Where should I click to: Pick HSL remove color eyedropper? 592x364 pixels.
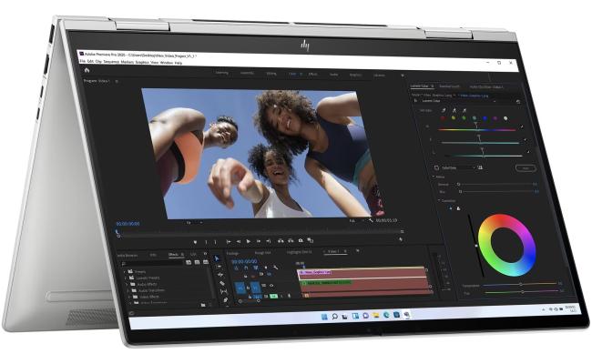pos(464,110)
